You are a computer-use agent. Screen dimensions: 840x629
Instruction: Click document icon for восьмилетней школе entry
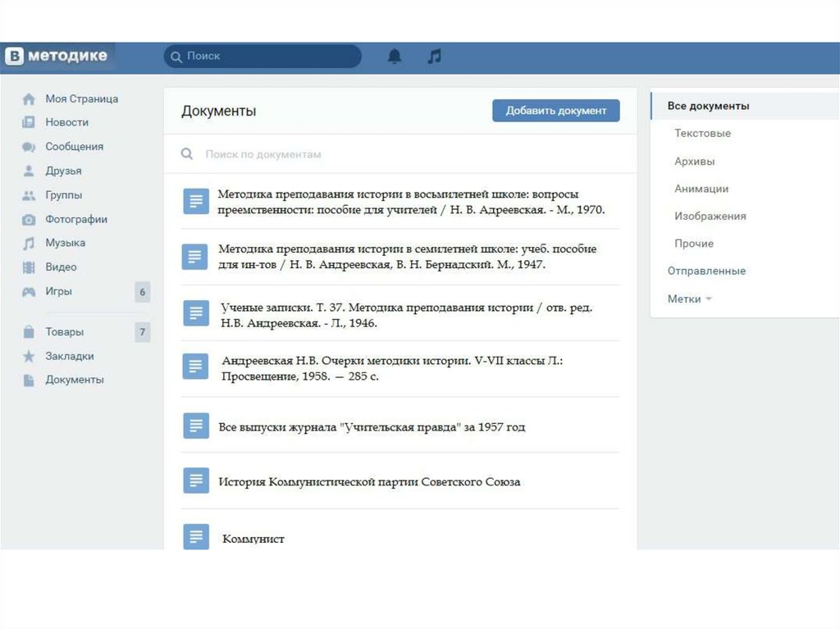point(196,202)
